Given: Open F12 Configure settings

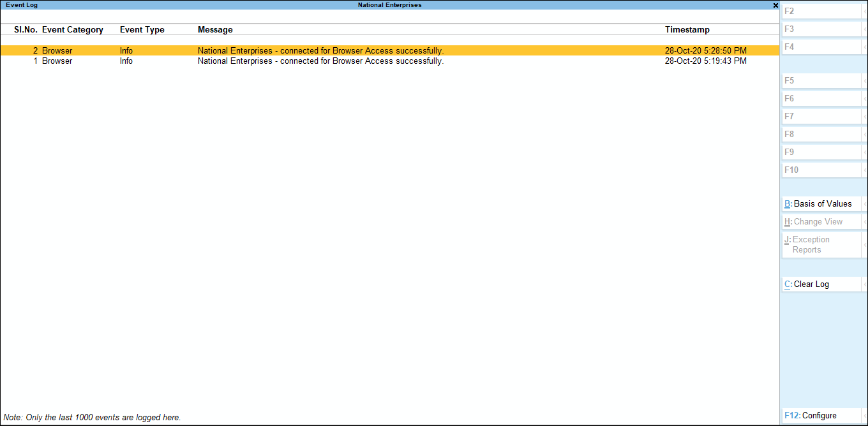Looking at the screenshot, I should coord(821,416).
